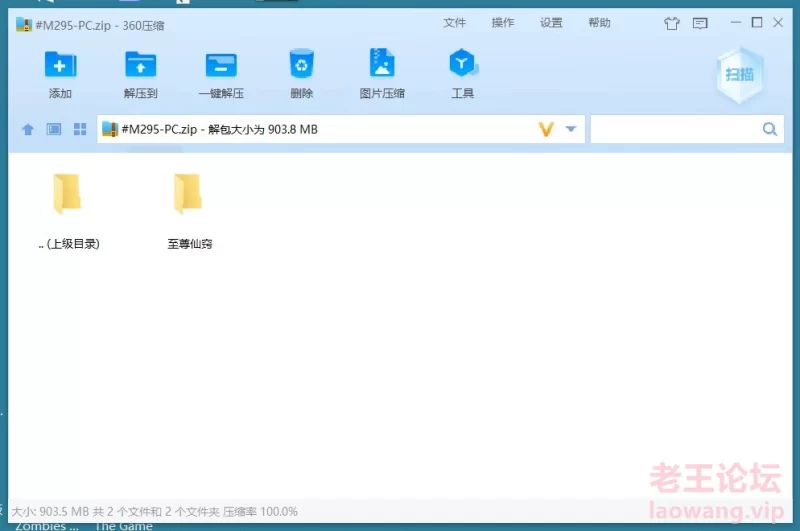
Task: Select the 至尊仙窍 folder
Action: point(189,211)
